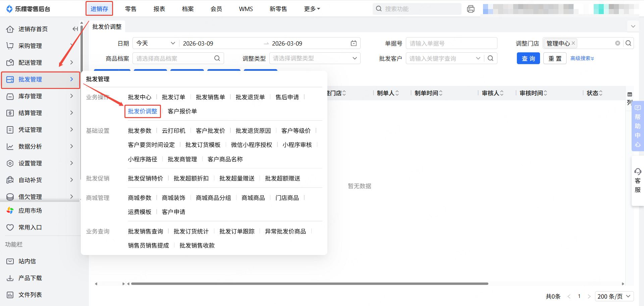644x306 pixels.
Task: Open the column settings icon on table
Action: (630, 94)
